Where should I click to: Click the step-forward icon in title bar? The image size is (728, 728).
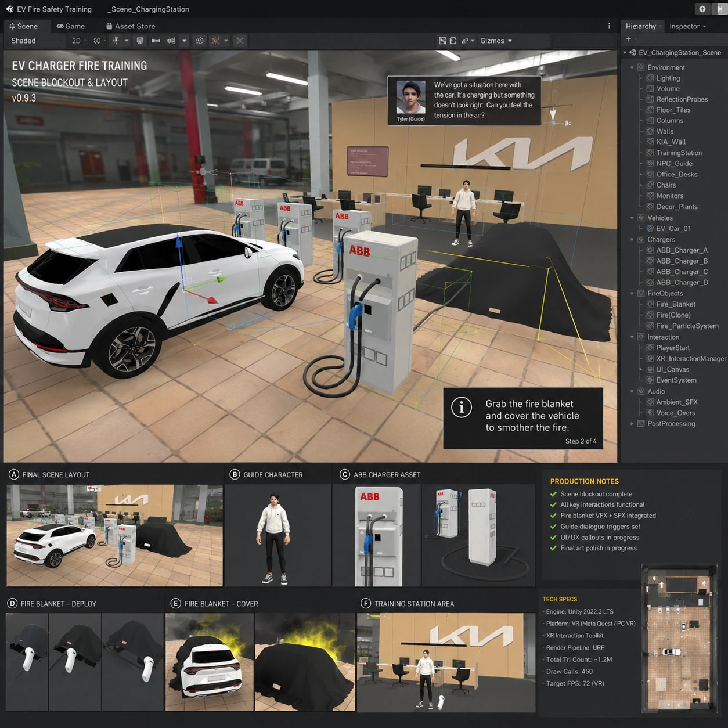pos(720,9)
